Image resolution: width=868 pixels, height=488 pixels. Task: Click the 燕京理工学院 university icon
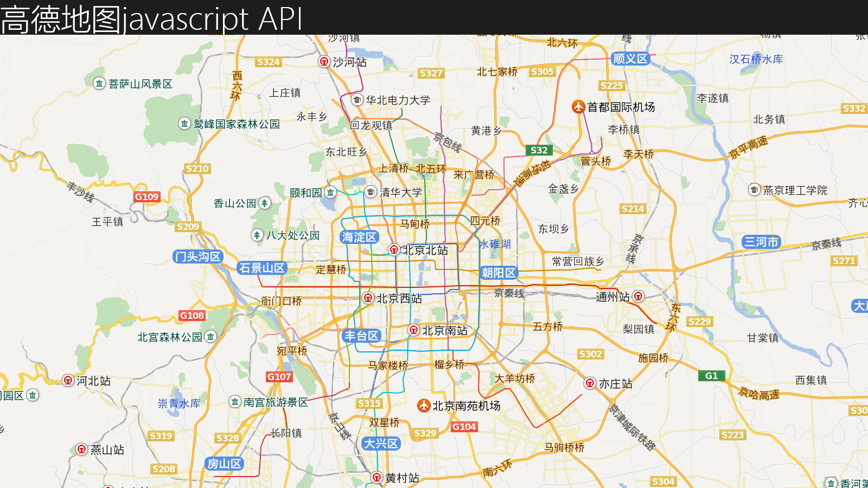pos(754,190)
